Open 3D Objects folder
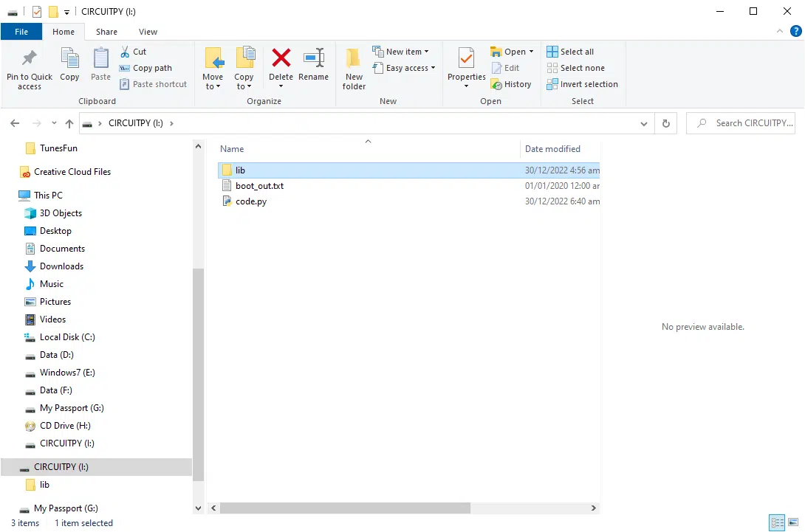805x532 pixels. [x=61, y=213]
